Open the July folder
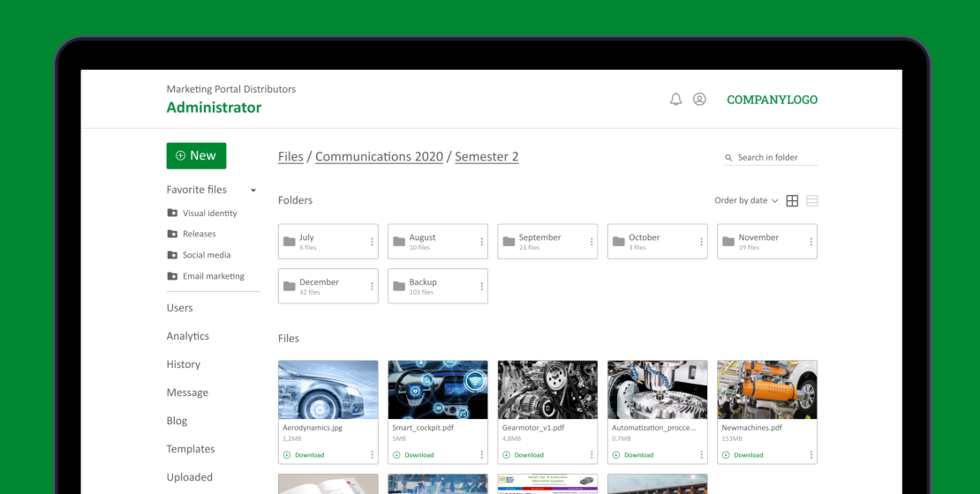The width and height of the screenshot is (980, 494). (x=328, y=242)
